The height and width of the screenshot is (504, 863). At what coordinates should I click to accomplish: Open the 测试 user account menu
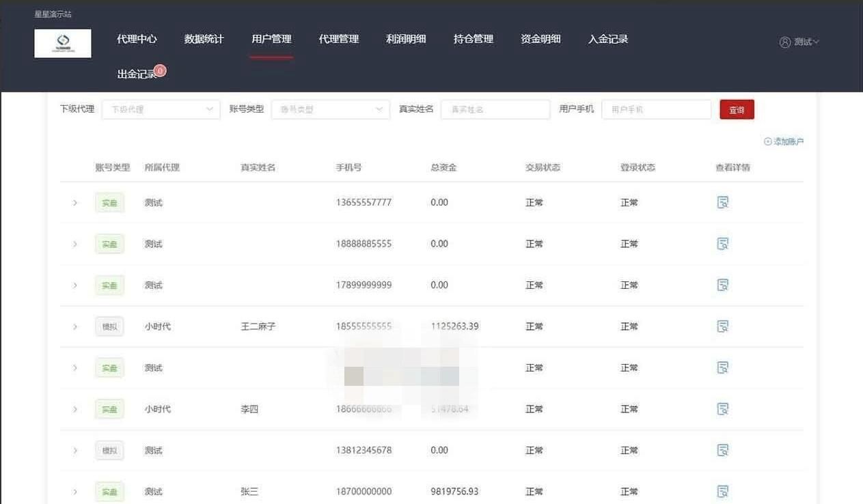[799, 42]
